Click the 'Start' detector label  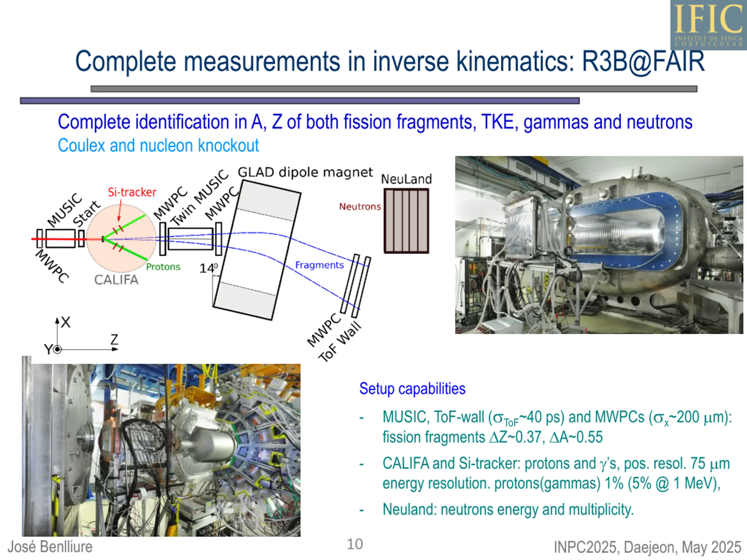[x=86, y=214]
